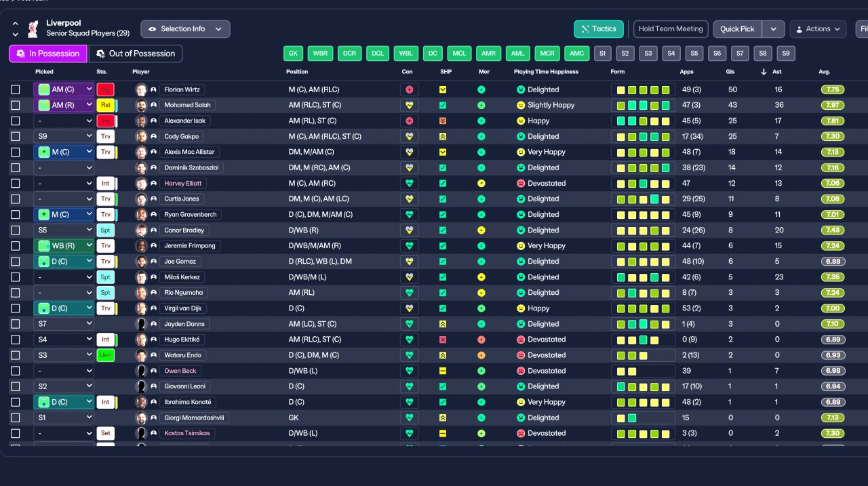This screenshot has height=486, width=868.
Task: Click the Quick Pick button
Action: (x=737, y=29)
